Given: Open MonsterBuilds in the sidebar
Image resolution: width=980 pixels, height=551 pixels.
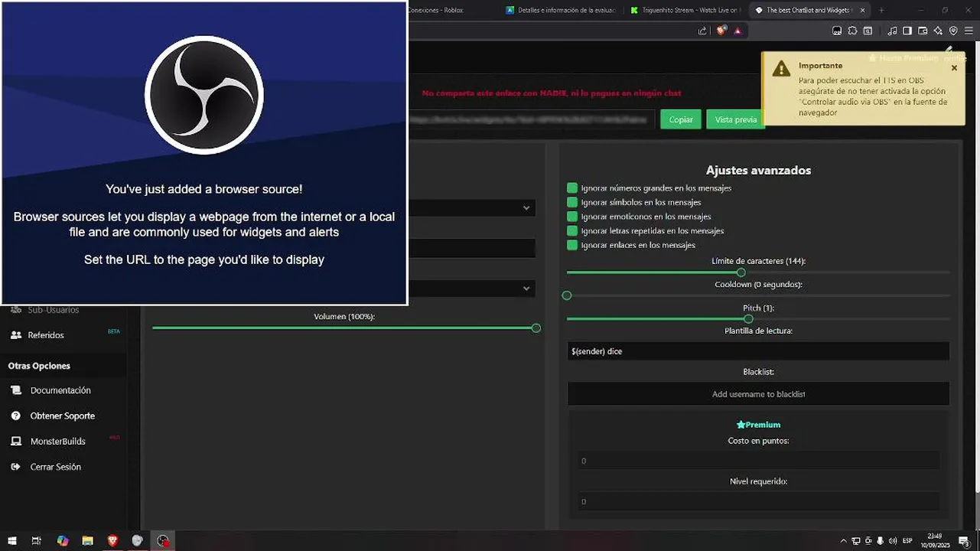Looking at the screenshot, I should click(58, 442).
